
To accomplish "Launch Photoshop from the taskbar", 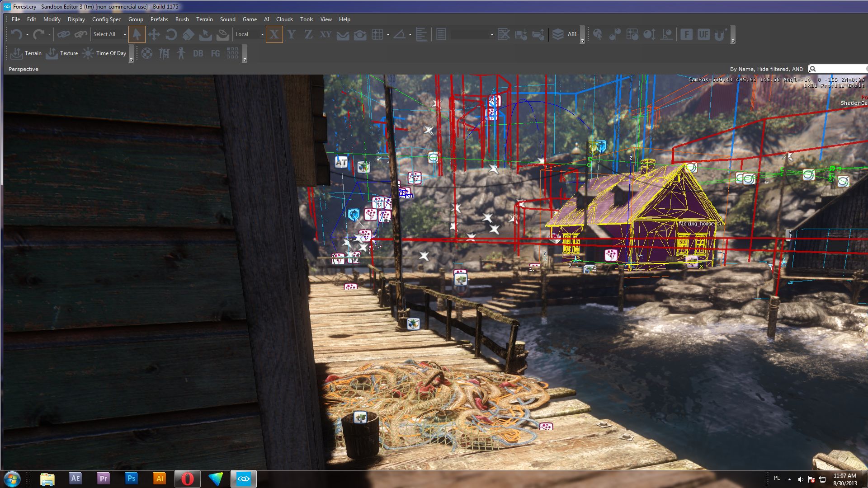I will 132,478.
